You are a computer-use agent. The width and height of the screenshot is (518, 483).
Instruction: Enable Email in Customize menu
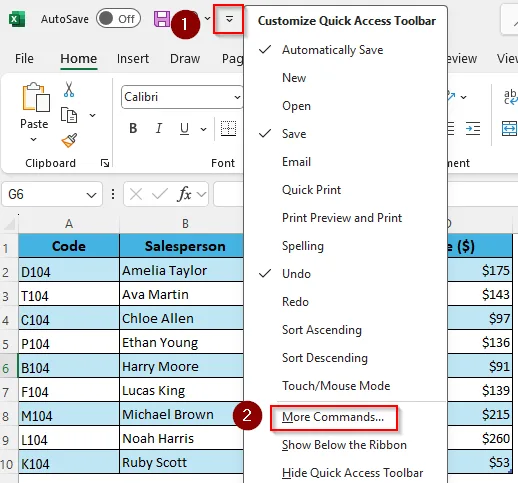pos(345,162)
